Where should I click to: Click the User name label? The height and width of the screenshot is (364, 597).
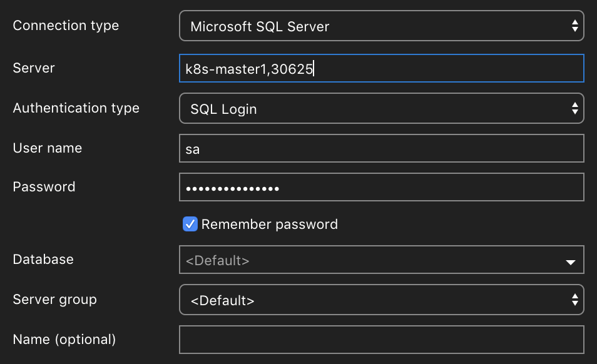(x=48, y=148)
